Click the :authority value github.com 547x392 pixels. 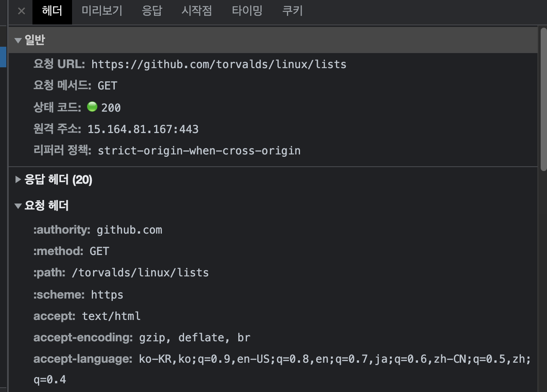129,230
